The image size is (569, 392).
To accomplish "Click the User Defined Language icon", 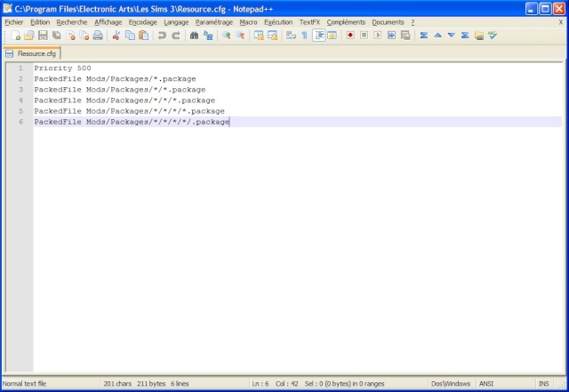I will coord(332,36).
